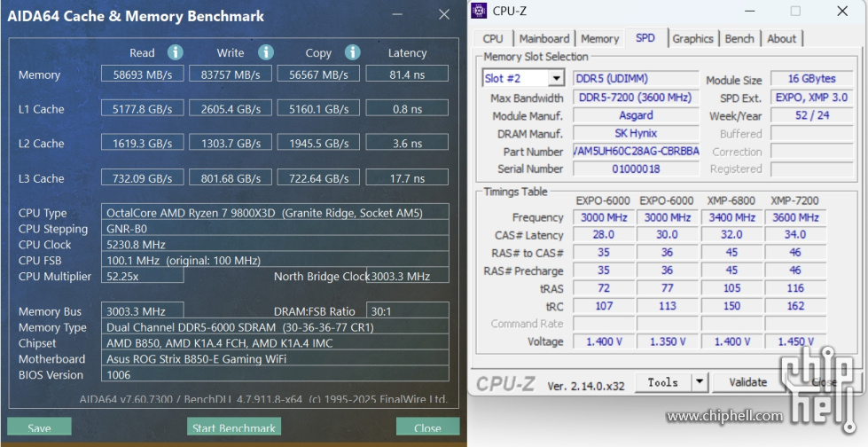Click L1 Cache Write value 2605.4 GB/s
Screen dimensions: 868x447
[231, 108]
